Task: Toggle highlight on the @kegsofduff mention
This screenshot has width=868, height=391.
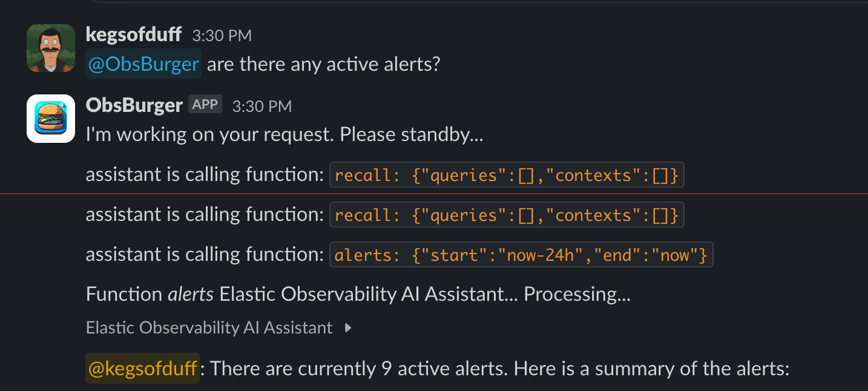Action: pos(142,368)
